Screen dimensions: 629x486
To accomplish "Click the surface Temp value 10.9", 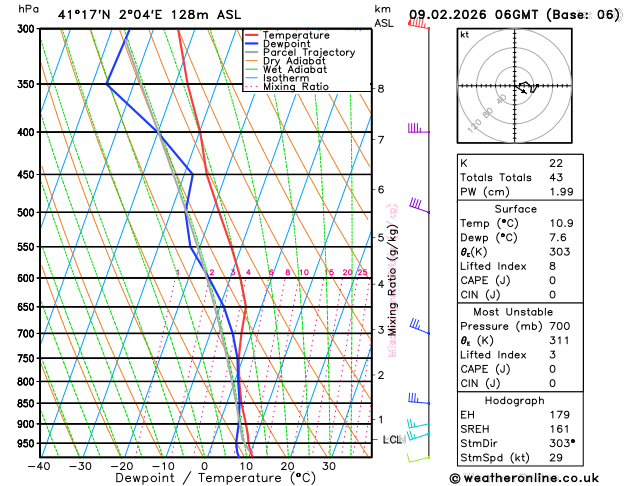I will (561, 223).
